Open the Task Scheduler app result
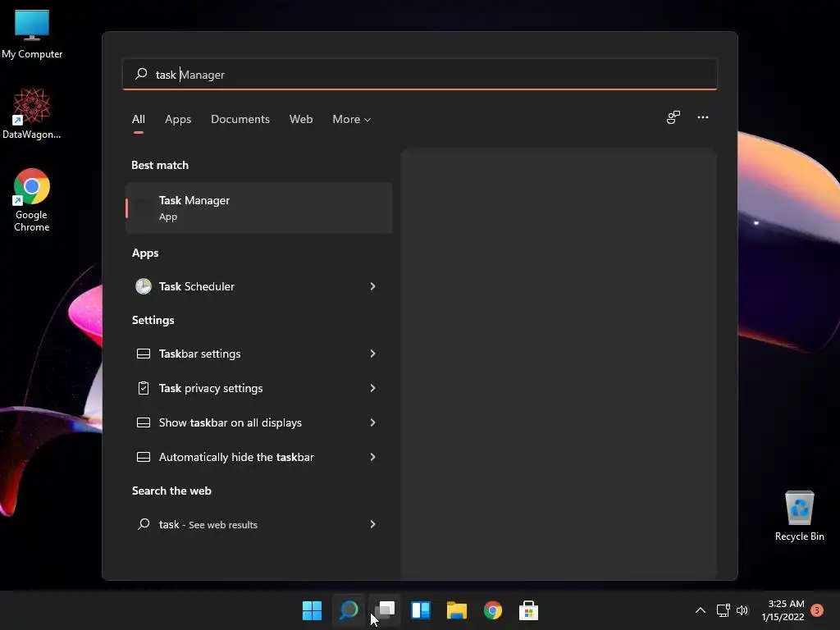The height and width of the screenshot is (630, 840). (x=245, y=286)
